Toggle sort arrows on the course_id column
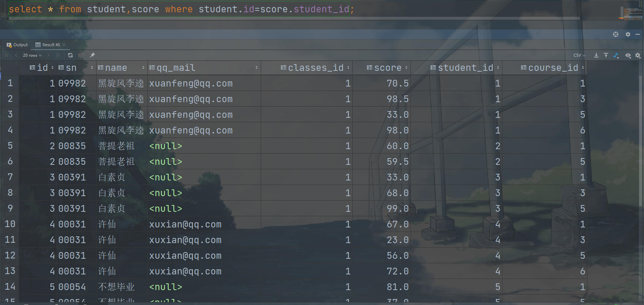The width and height of the screenshot is (644, 305). (583, 68)
